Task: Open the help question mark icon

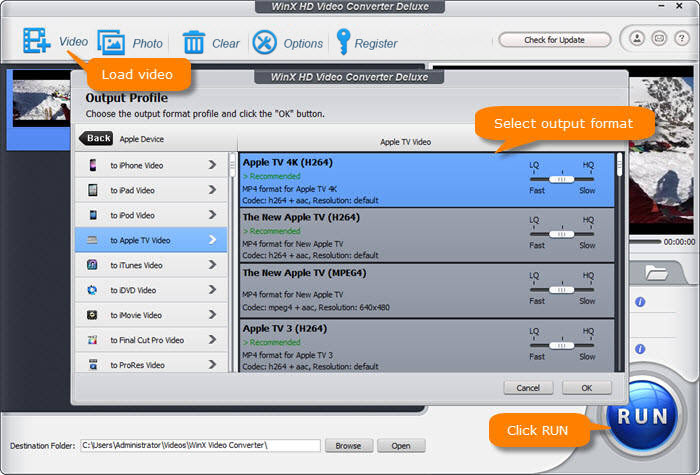Action: [x=681, y=38]
